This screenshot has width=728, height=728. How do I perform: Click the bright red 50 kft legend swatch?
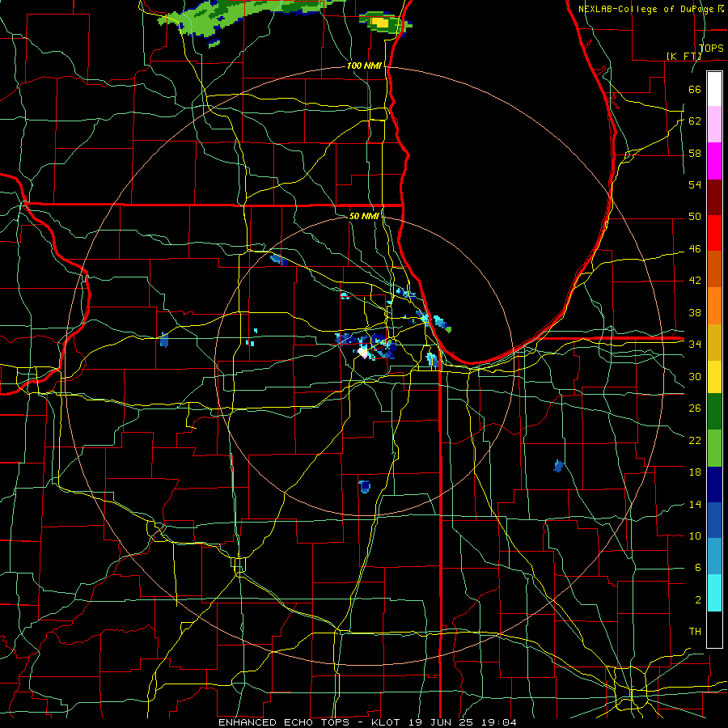[x=714, y=233]
